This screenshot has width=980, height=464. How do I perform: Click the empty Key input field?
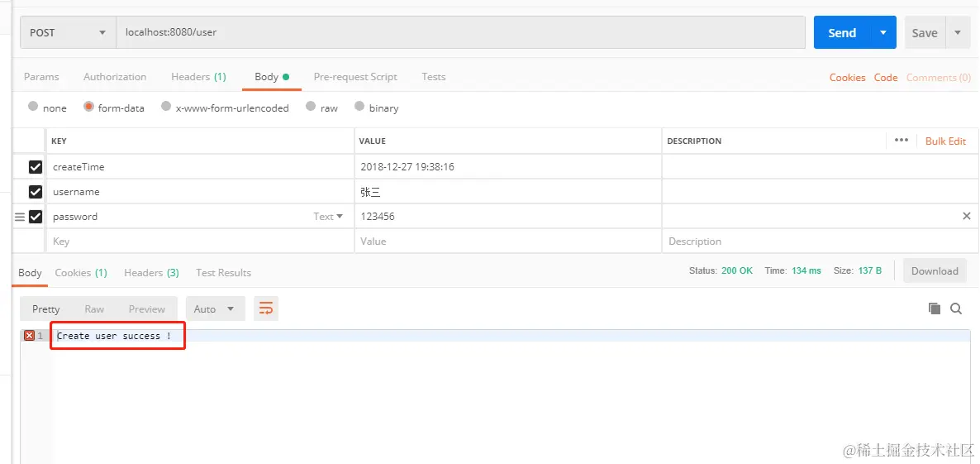(x=200, y=242)
